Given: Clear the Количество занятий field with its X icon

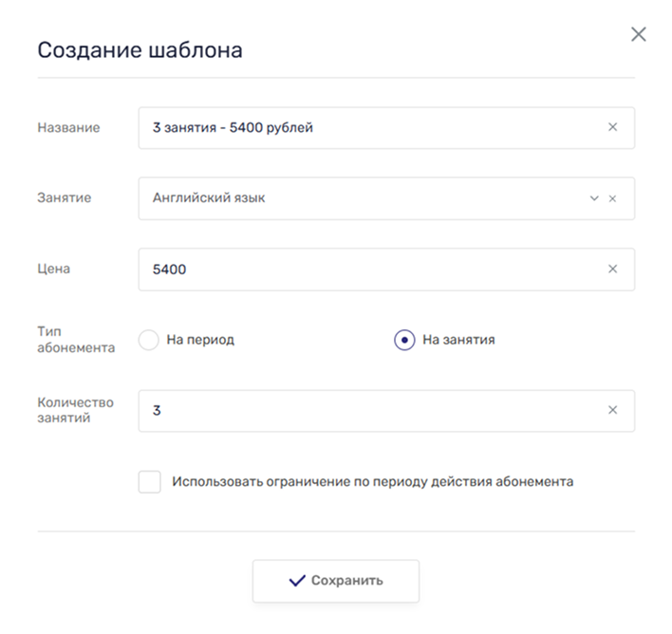Looking at the screenshot, I should (x=612, y=410).
